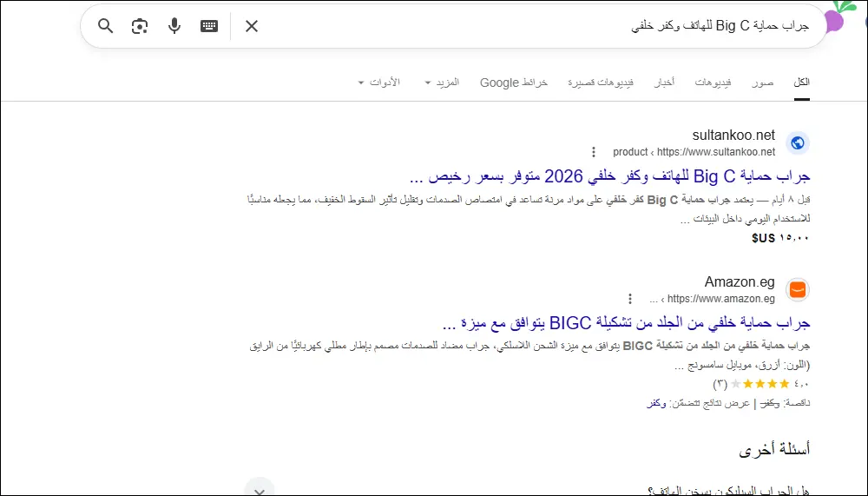868x496 pixels.
Task: Open the purple Google doodle logo
Action: click(838, 17)
